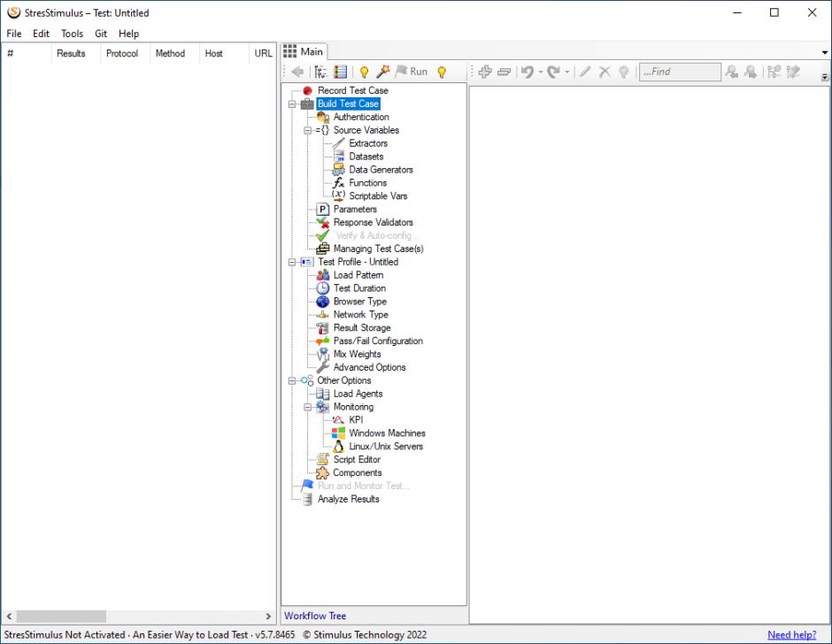
Task: Click the X delete icon in toolbar
Action: (x=605, y=72)
